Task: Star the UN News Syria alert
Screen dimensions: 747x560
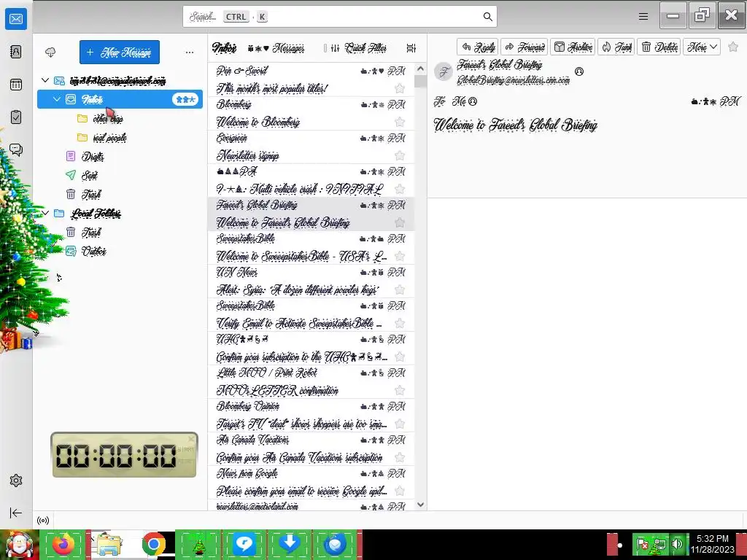Action: [x=400, y=290]
